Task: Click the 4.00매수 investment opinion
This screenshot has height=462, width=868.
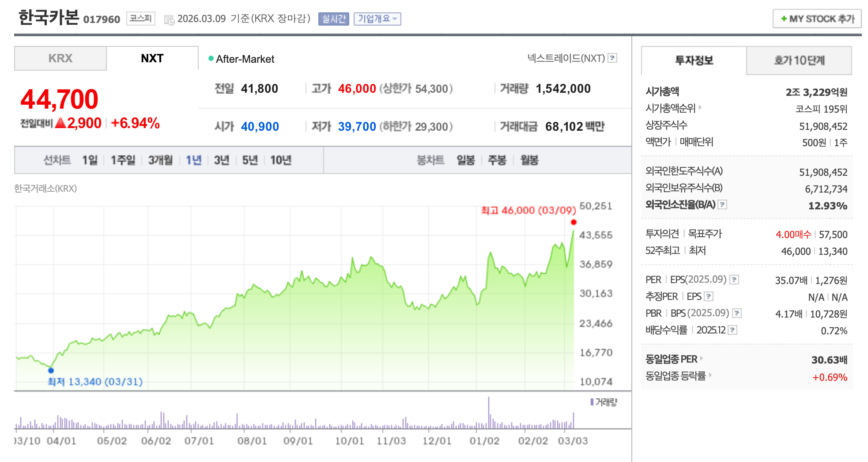Action: tap(793, 235)
